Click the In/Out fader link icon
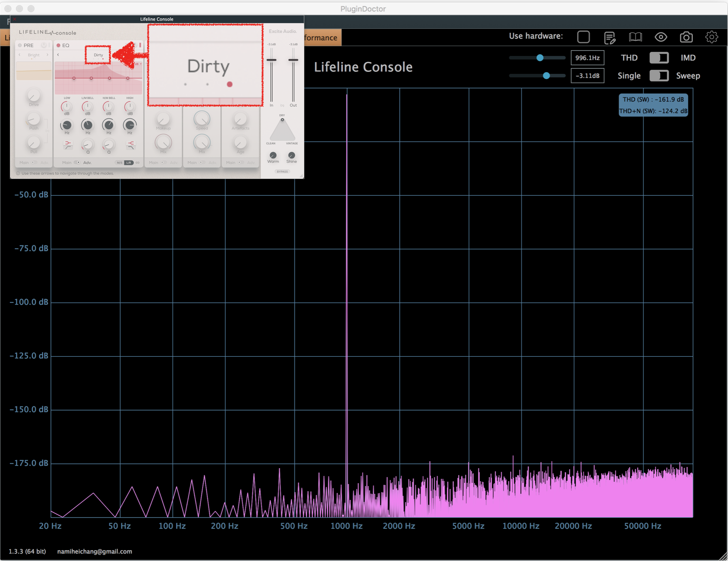The image size is (728, 561). click(282, 105)
